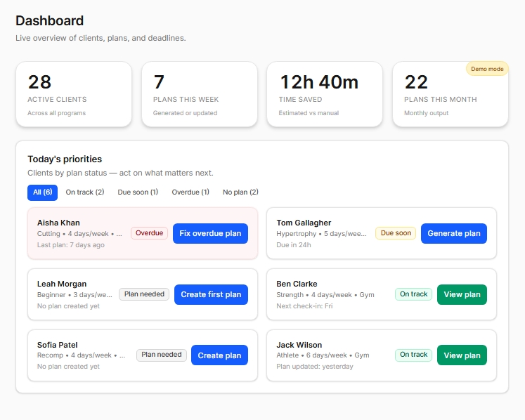Screen dimensions: 525x420
Task: Open the Overdue (1) filter tab
Action: coord(190,192)
